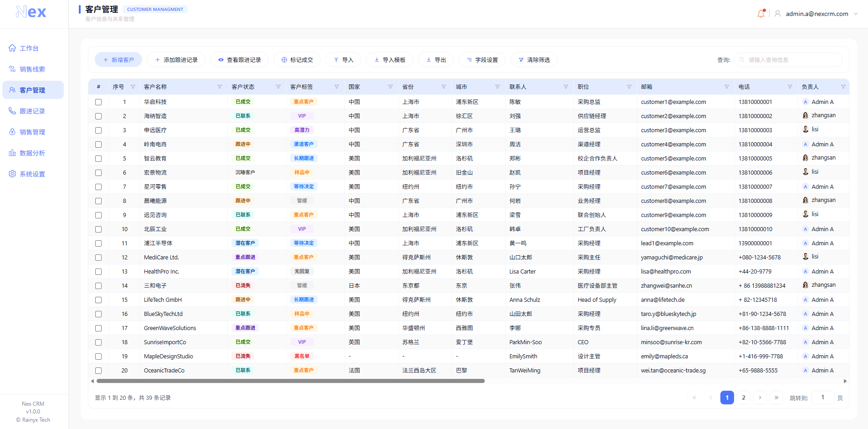The height and width of the screenshot is (429, 868).
Task: Expand the admin account dropdown arrow
Action: pos(856,14)
